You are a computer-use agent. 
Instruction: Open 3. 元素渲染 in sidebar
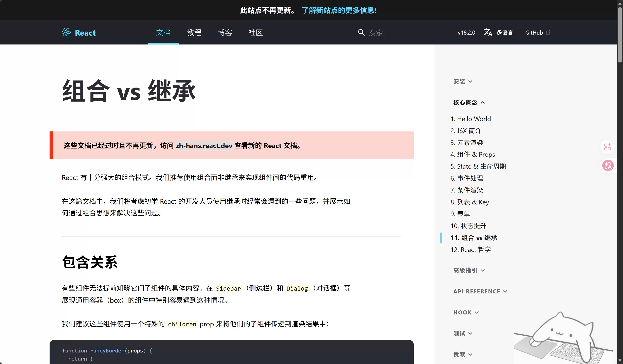coord(466,142)
